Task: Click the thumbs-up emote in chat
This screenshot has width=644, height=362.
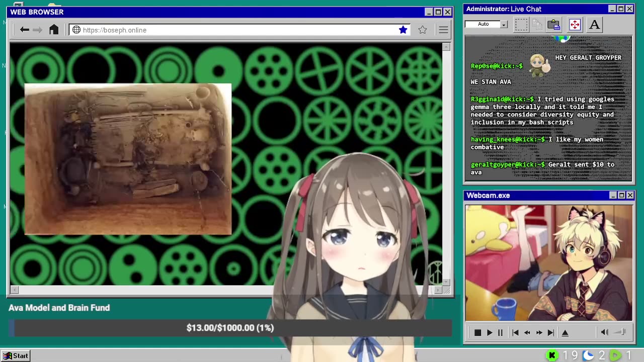Action: (539, 65)
